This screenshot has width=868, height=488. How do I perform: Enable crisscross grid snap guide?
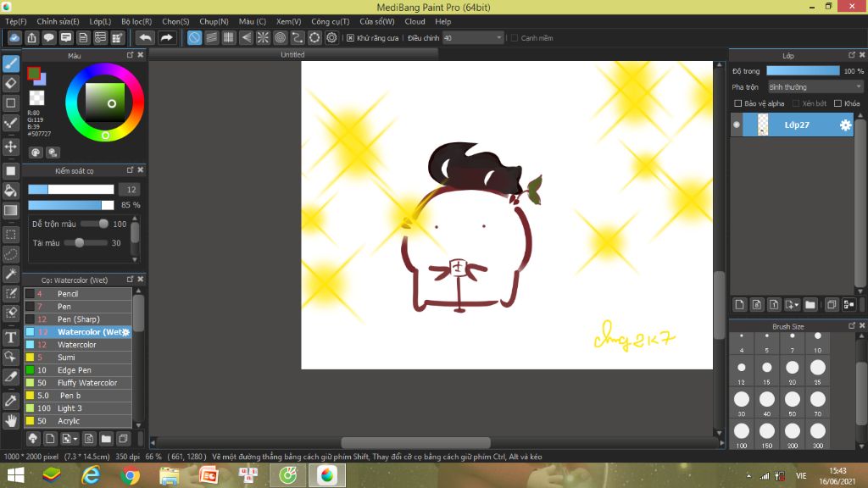pyautogui.click(x=229, y=37)
